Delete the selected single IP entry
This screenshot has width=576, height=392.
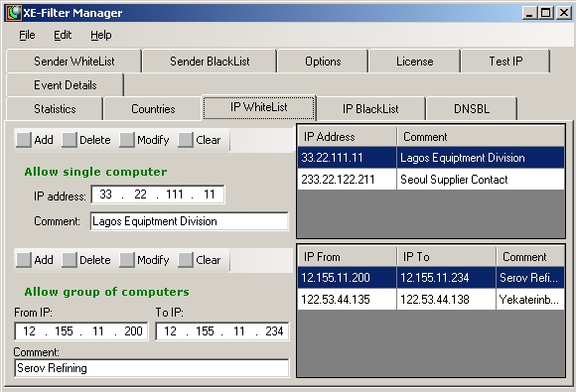point(86,140)
